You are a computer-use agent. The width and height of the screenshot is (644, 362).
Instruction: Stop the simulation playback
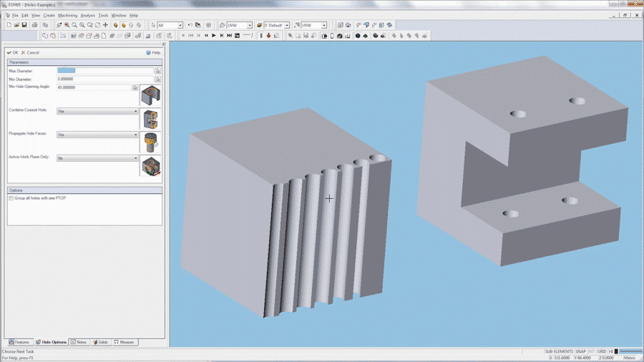pos(183,36)
